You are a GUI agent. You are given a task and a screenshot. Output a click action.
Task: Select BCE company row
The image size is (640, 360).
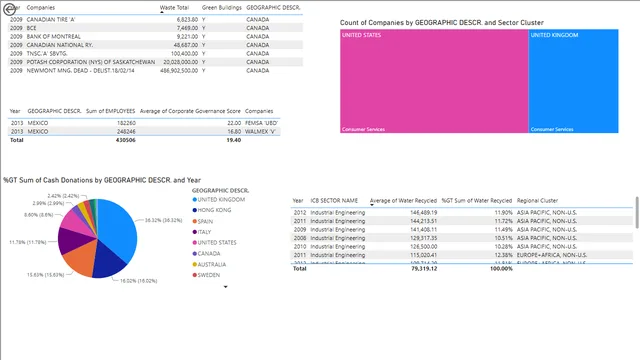pos(156,28)
